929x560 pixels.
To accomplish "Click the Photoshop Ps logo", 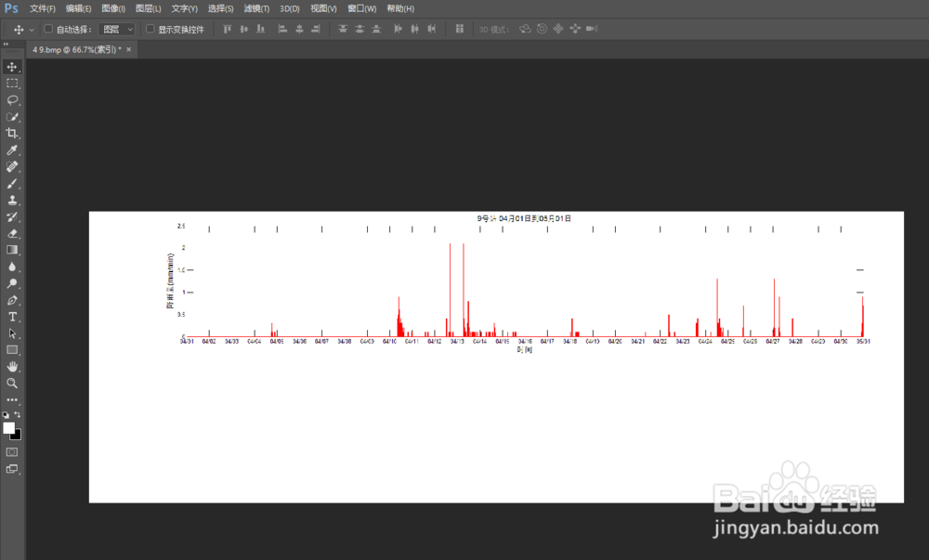I will [x=11, y=8].
